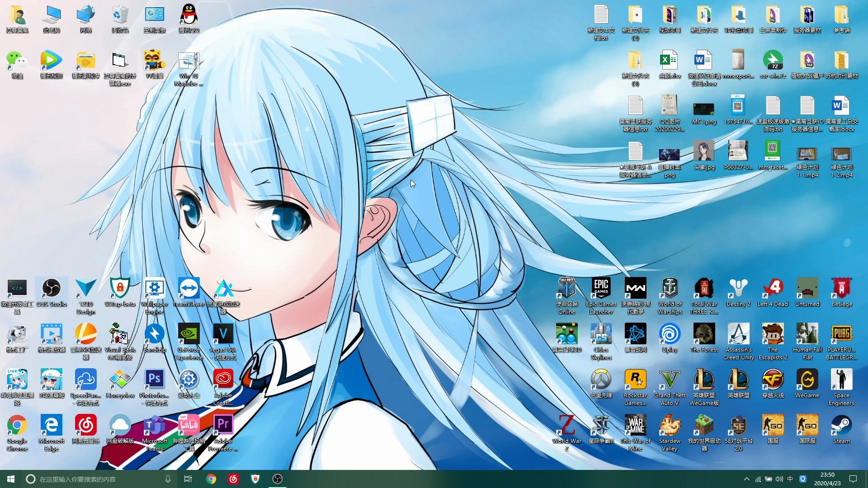Click the Cortana search input box
The image size is (868, 488).
coord(99,479)
